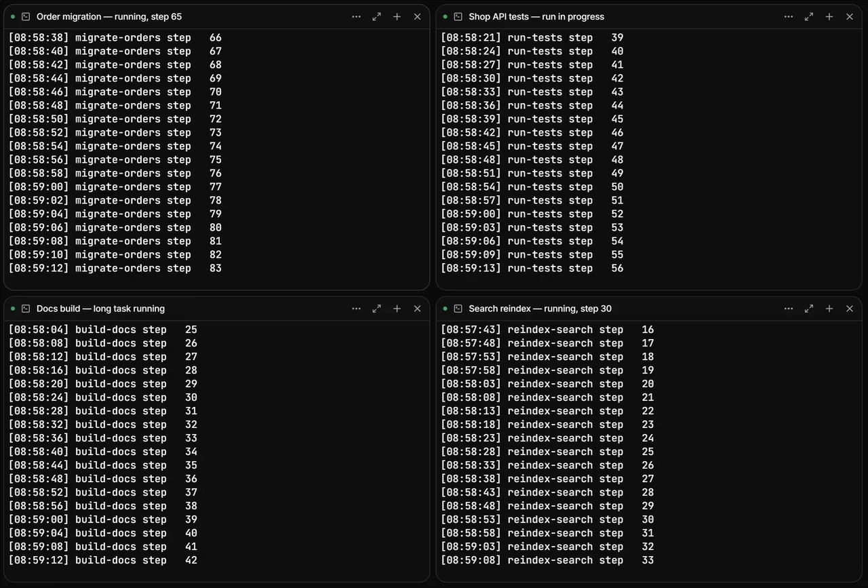Viewport: 868px width, 588px height.
Task: Expand the Shop API tests pane
Action: pyautogui.click(x=809, y=16)
